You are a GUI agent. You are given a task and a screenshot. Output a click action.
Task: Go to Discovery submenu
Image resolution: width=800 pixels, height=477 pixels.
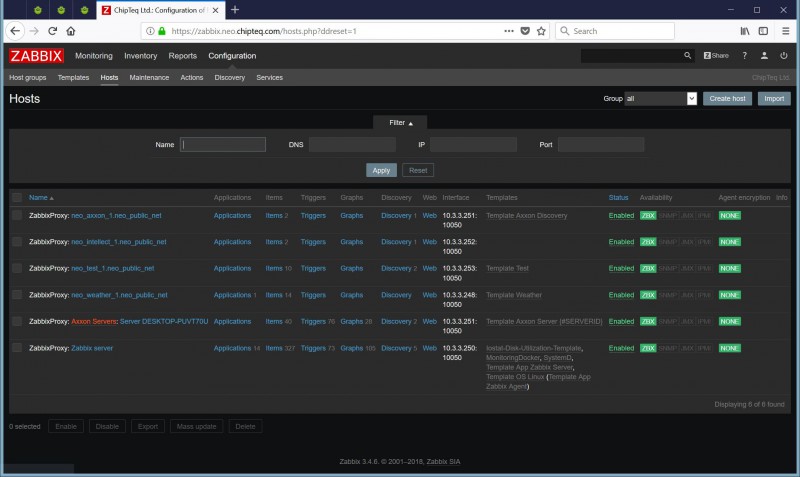[230, 78]
